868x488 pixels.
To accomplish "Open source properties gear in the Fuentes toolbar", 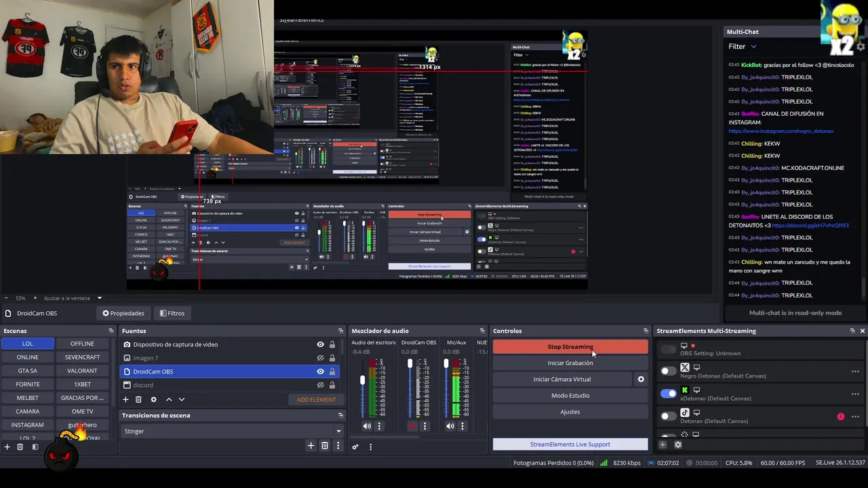I will pos(153,399).
